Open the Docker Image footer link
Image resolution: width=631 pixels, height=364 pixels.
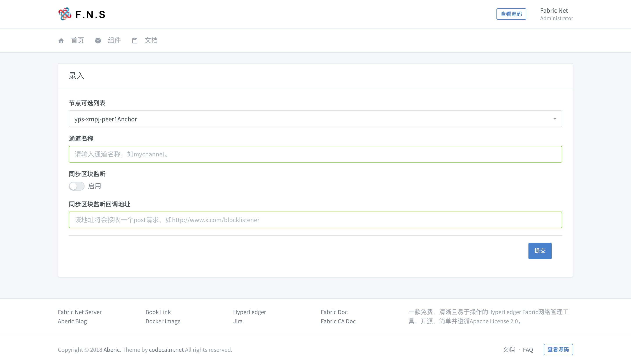(x=163, y=321)
